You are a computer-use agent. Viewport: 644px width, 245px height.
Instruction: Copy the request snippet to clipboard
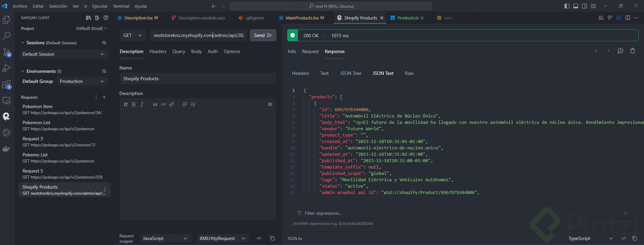[x=272, y=238]
